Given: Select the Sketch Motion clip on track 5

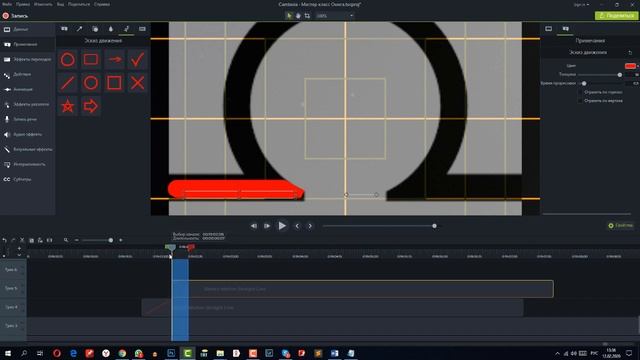Looking at the screenshot, I should (x=362, y=289).
